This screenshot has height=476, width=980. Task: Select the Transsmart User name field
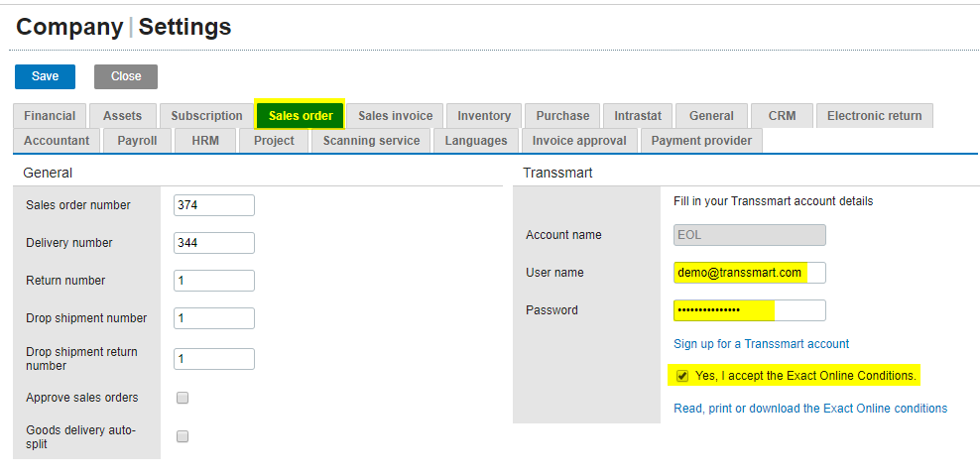tap(749, 273)
